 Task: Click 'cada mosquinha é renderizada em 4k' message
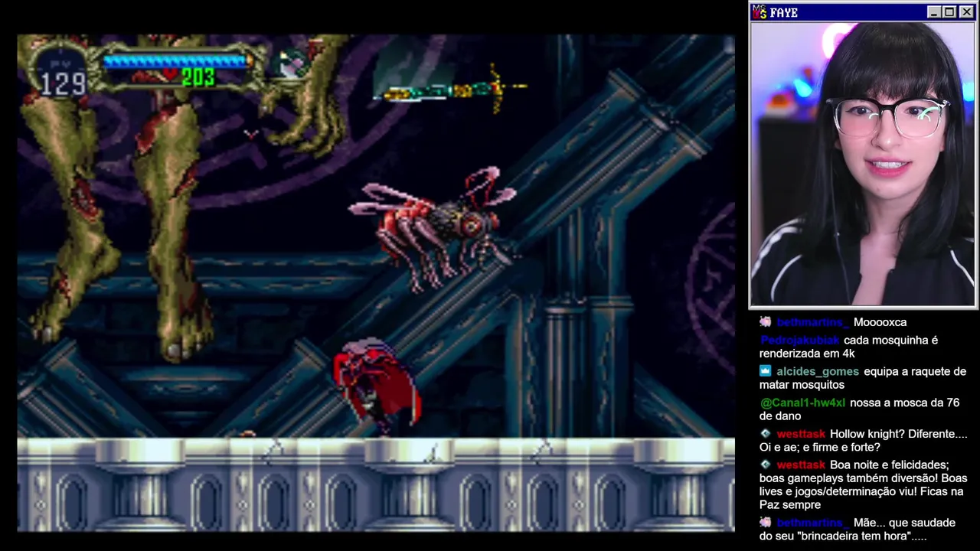click(848, 347)
